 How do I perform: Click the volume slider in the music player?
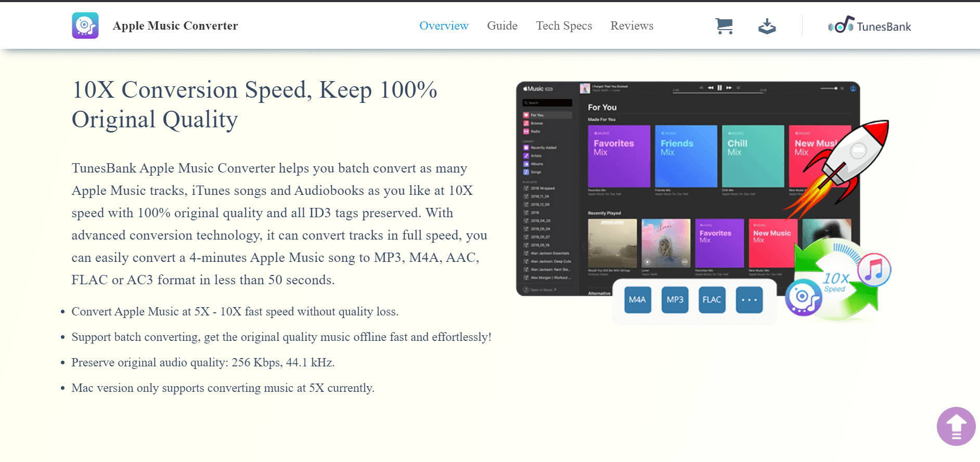click(830, 88)
